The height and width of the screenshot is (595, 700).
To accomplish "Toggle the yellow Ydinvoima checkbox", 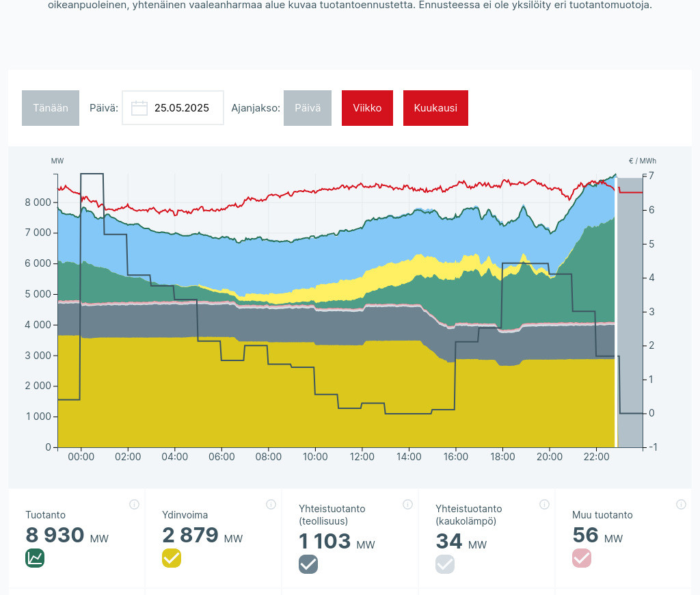I will click(x=172, y=558).
